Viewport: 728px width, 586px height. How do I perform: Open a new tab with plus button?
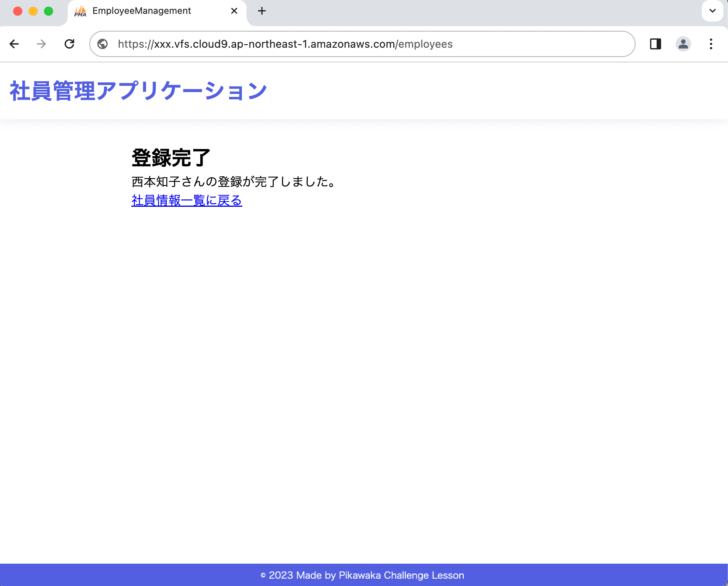pyautogui.click(x=262, y=11)
